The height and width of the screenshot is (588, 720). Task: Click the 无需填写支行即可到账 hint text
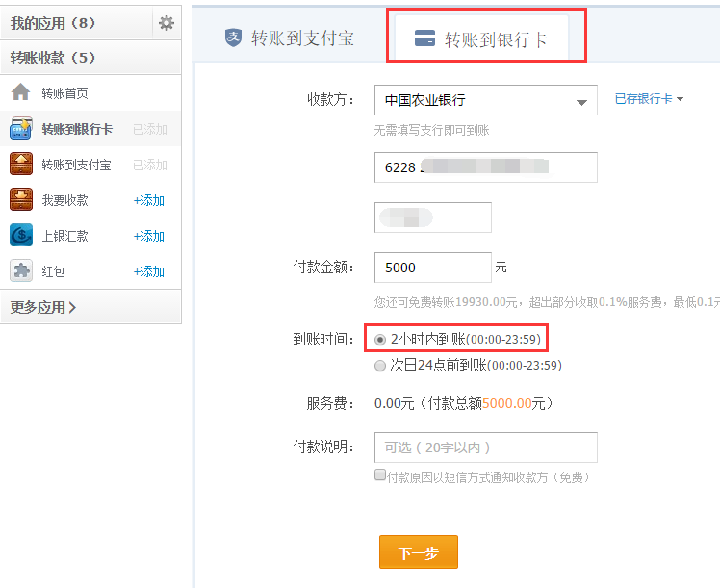click(x=431, y=130)
